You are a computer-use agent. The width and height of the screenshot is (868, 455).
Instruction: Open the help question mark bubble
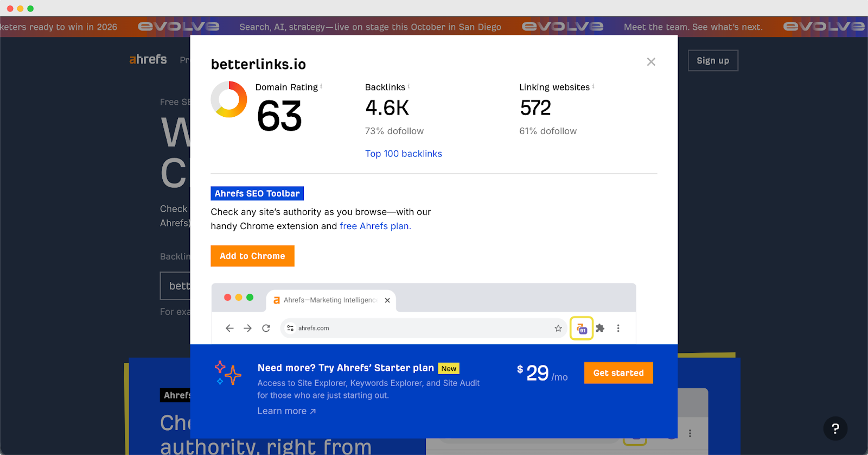pyautogui.click(x=835, y=428)
